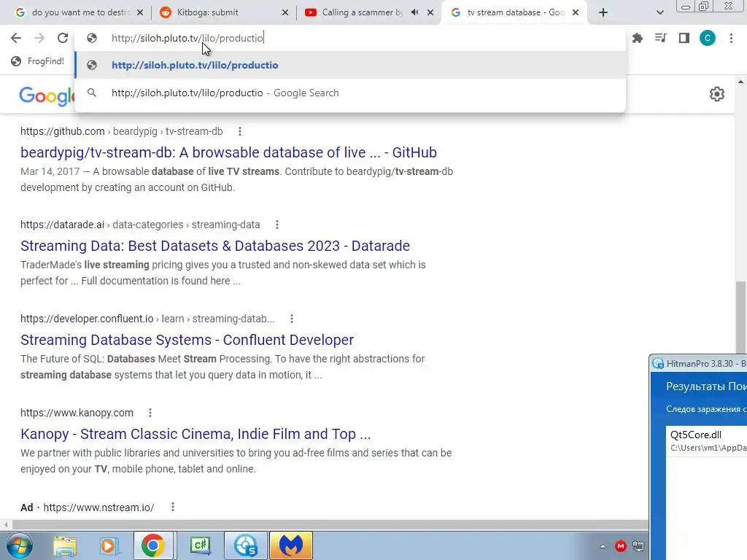Screen dimensions: 747x560
Task: Open the tab search dropdown arrow
Action: [659, 12]
